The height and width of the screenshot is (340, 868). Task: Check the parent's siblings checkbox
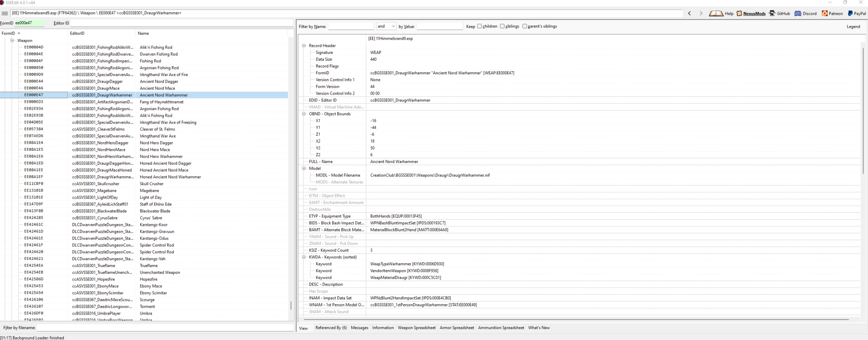pyautogui.click(x=525, y=26)
